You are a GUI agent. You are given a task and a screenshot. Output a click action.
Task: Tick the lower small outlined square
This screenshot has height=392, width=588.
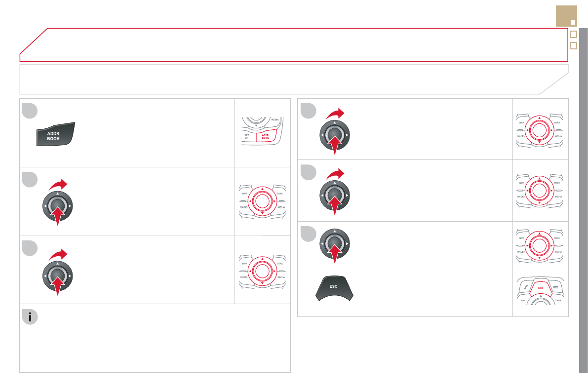573,46
